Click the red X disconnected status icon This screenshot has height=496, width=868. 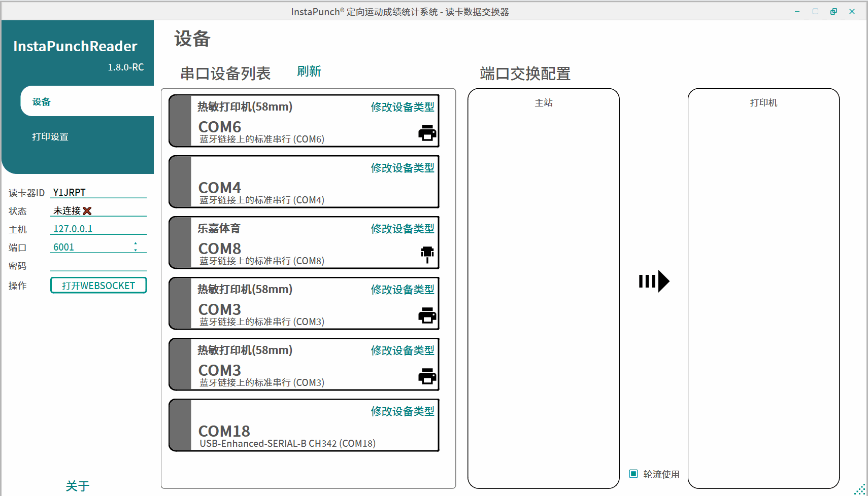click(x=87, y=211)
